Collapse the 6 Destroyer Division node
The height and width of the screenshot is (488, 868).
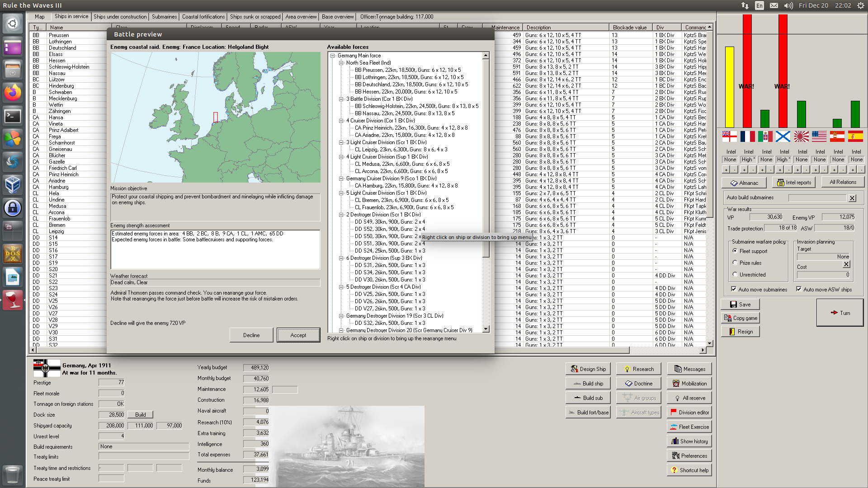click(x=341, y=258)
